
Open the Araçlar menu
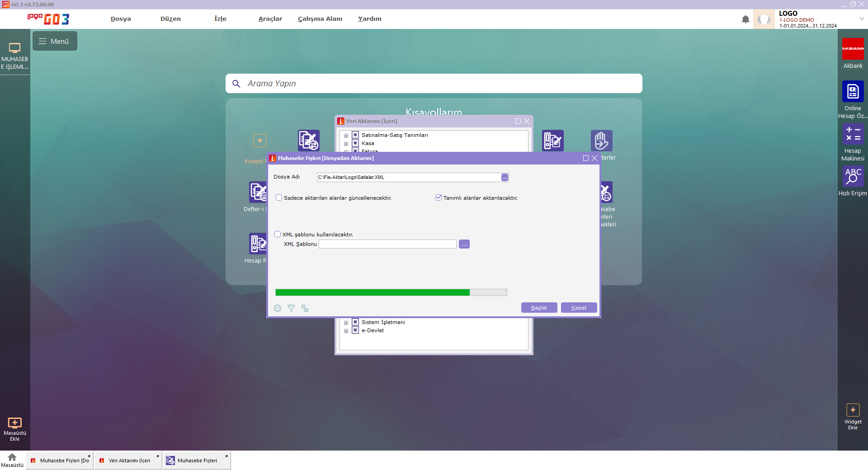pyautogui.click(x=270, y=19)
